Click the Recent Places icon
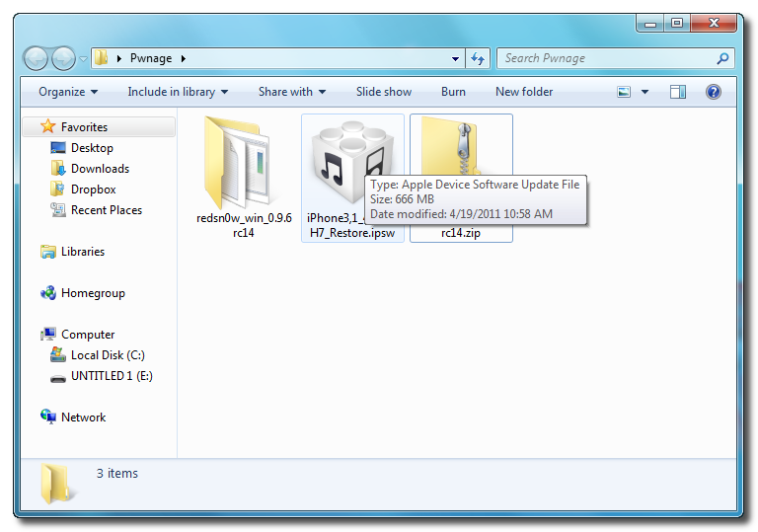This screenshot has height=532, width=758. (58, 210)
